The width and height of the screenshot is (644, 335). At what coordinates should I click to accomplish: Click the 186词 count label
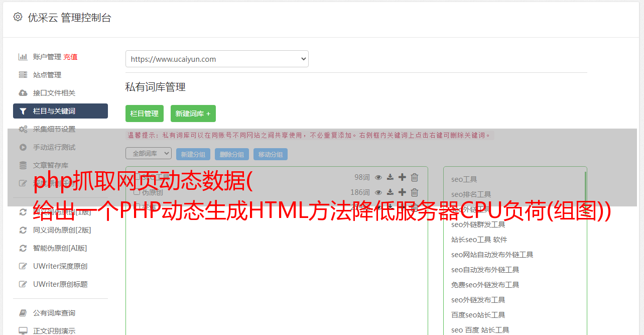click(360, 192)
